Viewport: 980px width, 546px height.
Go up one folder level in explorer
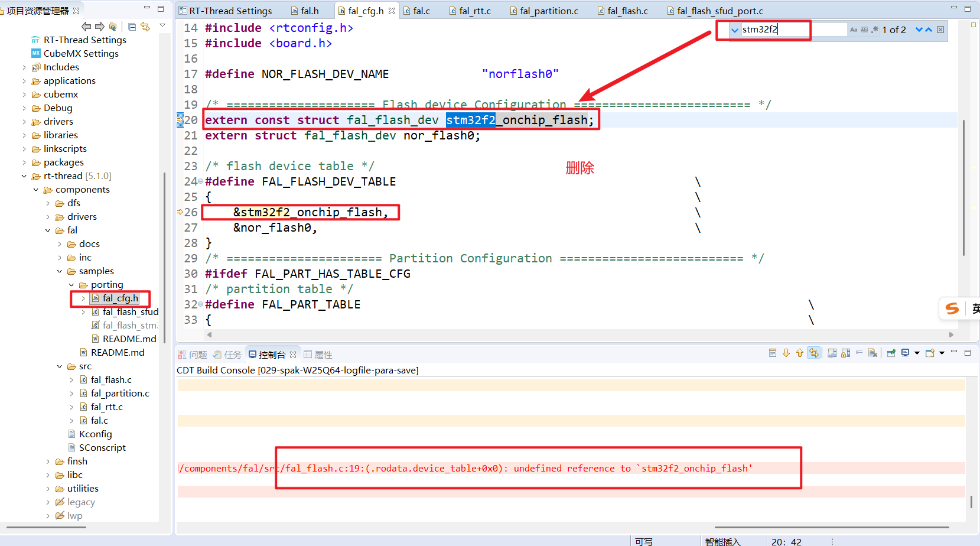pyautogui.click(x=113, y=27)
